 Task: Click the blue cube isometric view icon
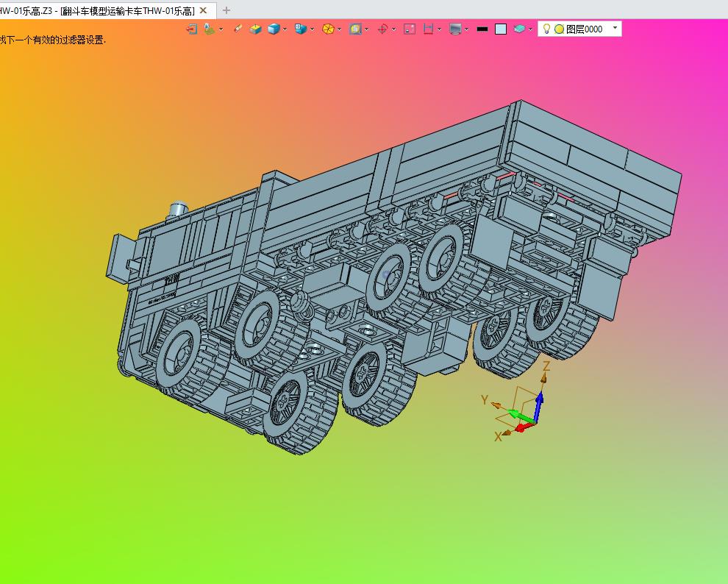point(274,29)
